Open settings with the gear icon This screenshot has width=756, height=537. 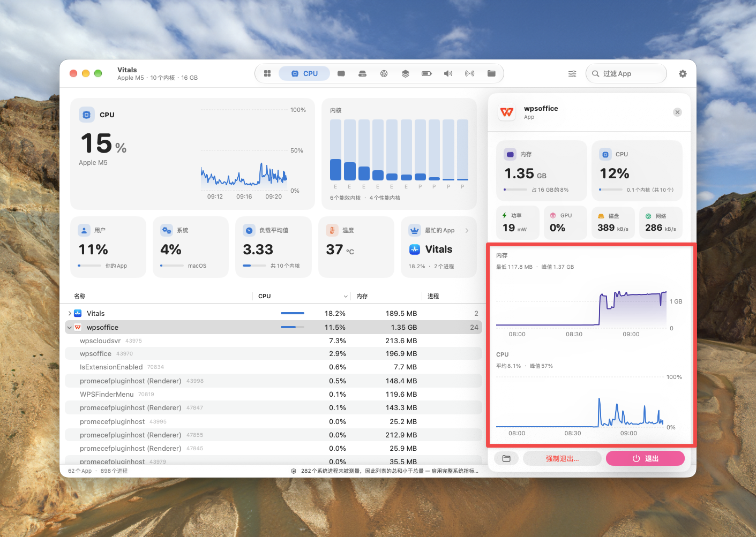683,73
